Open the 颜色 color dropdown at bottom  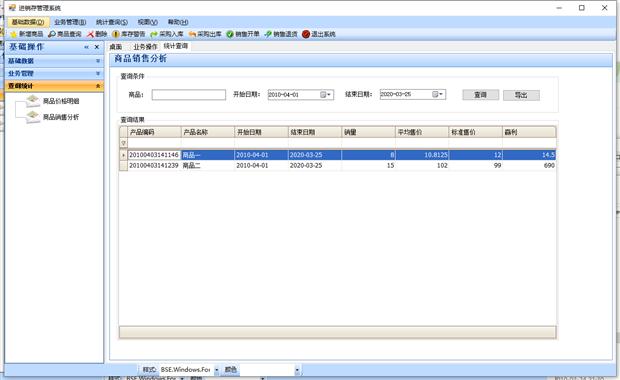pyautogui.click(x=297, y=370)
